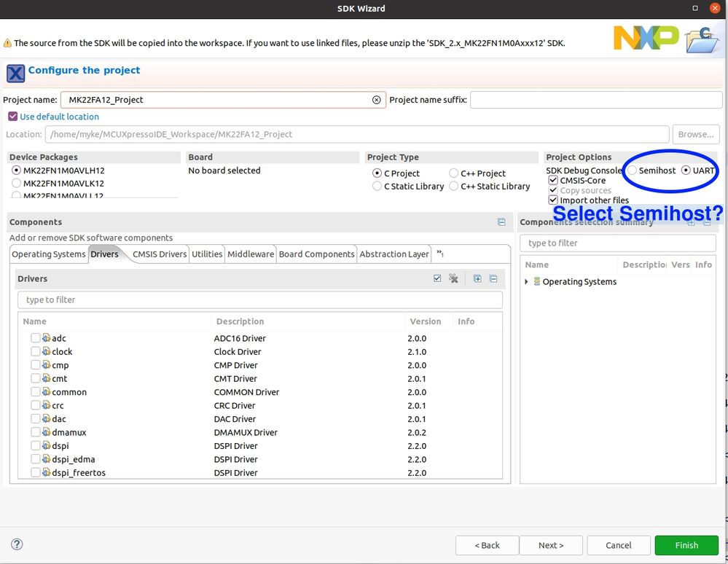Click the adc driver component icon
This screenshot has width=728, height=564.
[x=47, y=338]
